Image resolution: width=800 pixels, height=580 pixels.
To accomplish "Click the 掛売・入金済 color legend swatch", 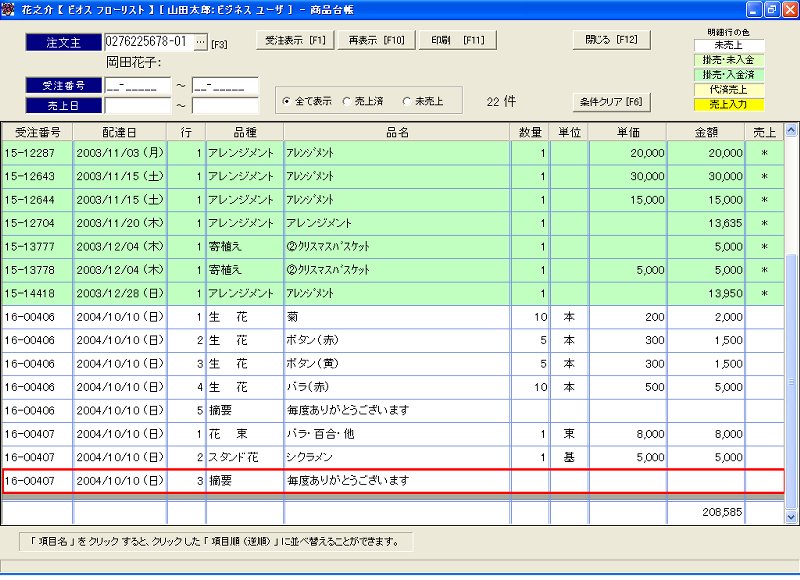I will (729, 75).
